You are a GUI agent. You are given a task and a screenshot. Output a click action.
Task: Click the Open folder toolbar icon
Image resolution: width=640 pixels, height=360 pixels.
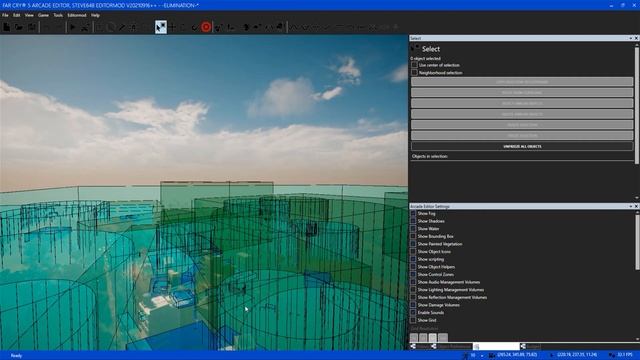click(x=19, y=27)
